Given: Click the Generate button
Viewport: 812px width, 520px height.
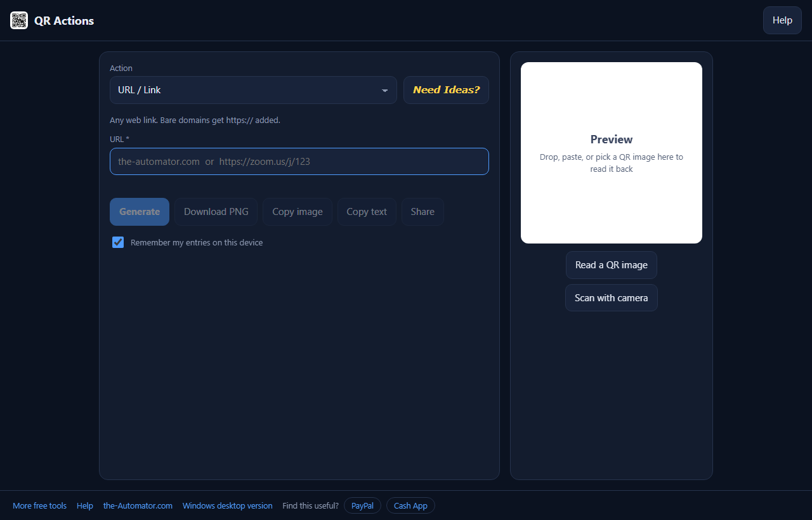Looking at the screenshot, I should tap(140, 212).
